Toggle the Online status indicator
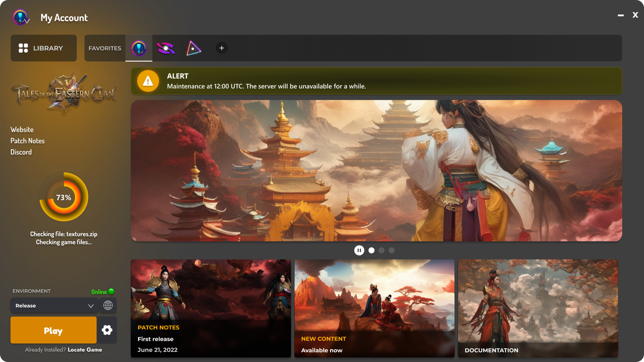Image resolution: width=644 pixels, height=362 pixels. point(111,291)
